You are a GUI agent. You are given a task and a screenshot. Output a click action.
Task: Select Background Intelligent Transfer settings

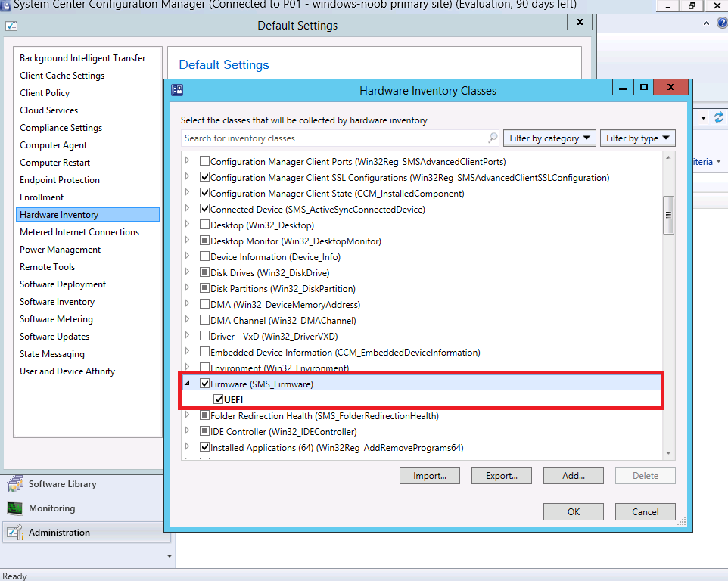[x=82, y=58]
